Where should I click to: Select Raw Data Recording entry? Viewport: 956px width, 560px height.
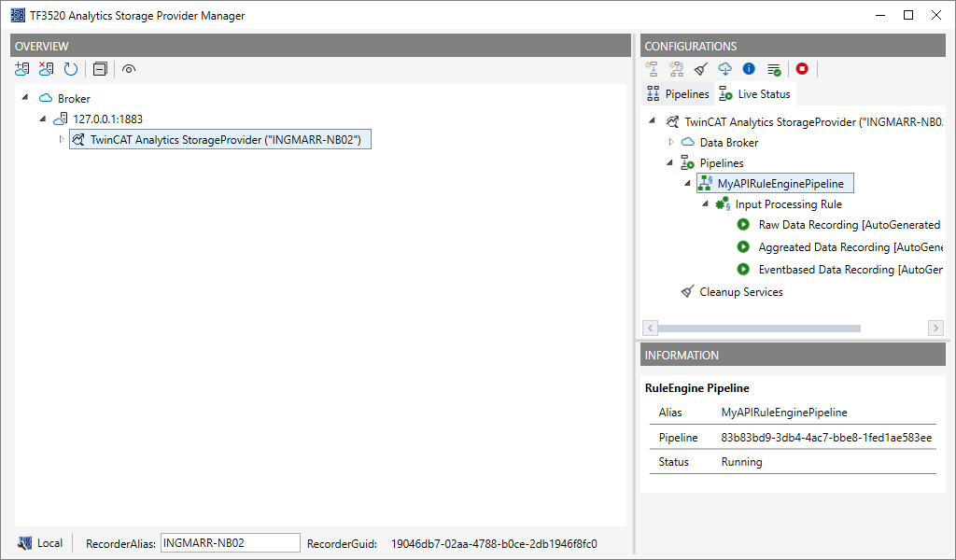(850, 225)
